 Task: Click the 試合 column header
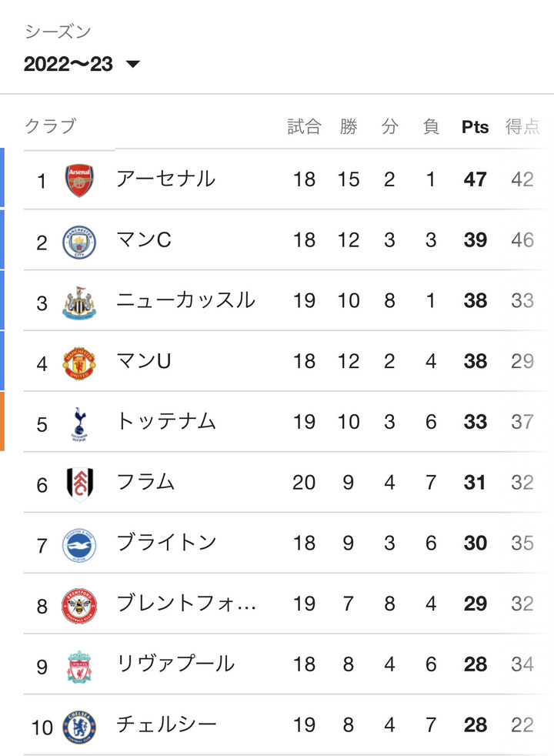tap(304, 127)
